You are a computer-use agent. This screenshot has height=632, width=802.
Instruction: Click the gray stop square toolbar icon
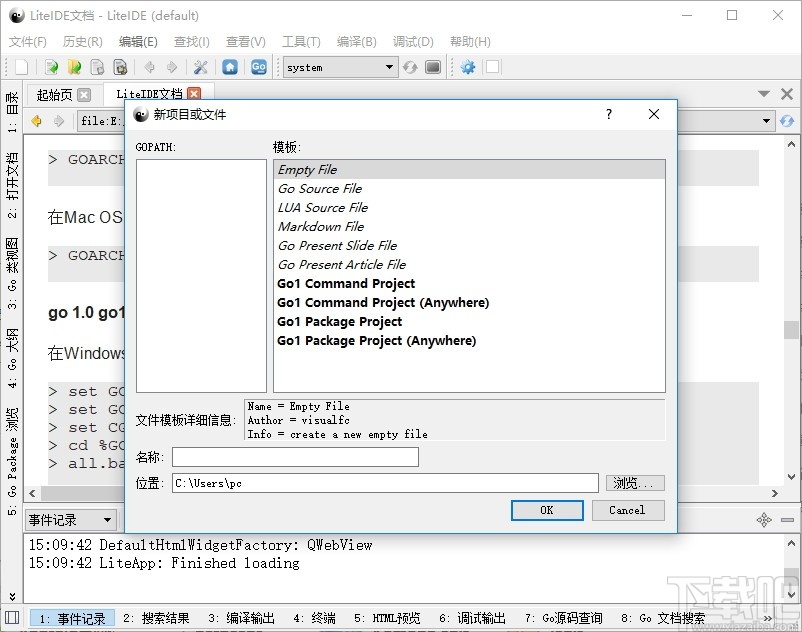[x=433, y=67]
